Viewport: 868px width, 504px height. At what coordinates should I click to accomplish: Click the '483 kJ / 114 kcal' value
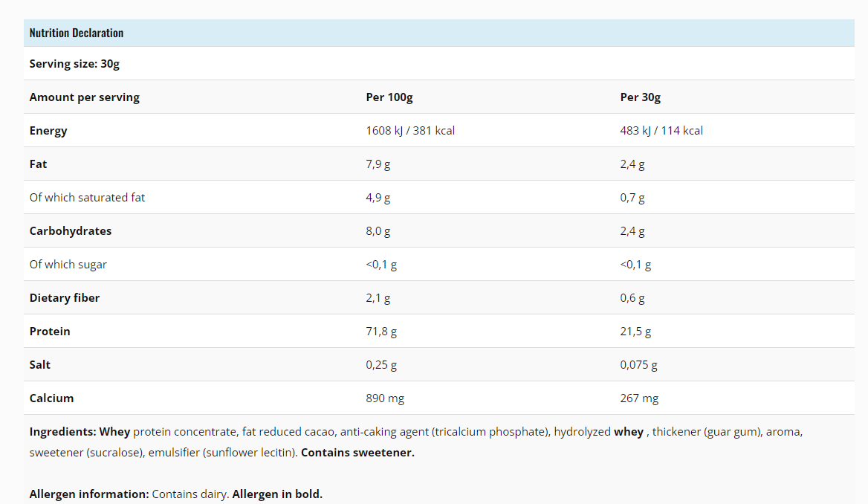[x=661, y=131]
